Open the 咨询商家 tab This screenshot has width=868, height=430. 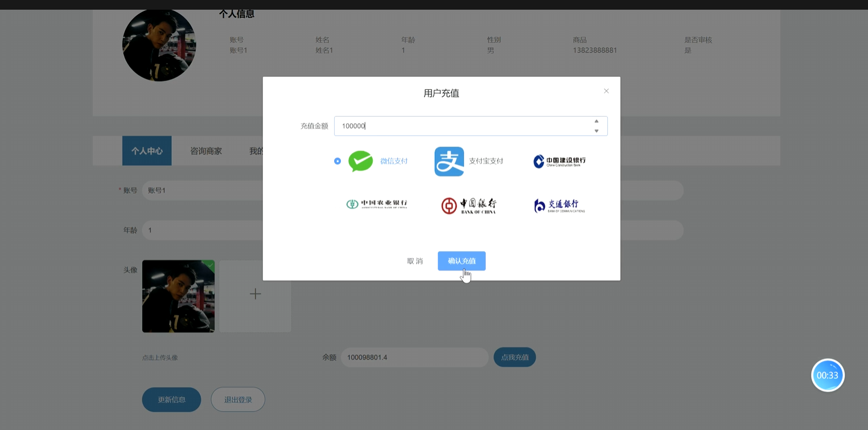(206, 151)
